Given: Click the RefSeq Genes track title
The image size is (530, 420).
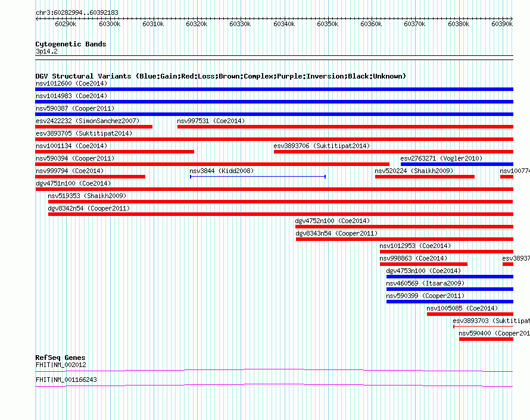Looking at the screenshot, I should [61, 358].
